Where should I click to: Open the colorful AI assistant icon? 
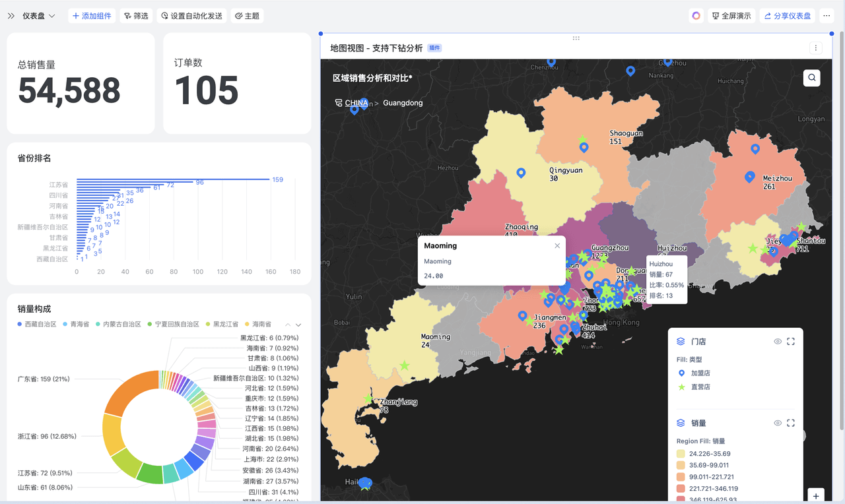[696, 16]
